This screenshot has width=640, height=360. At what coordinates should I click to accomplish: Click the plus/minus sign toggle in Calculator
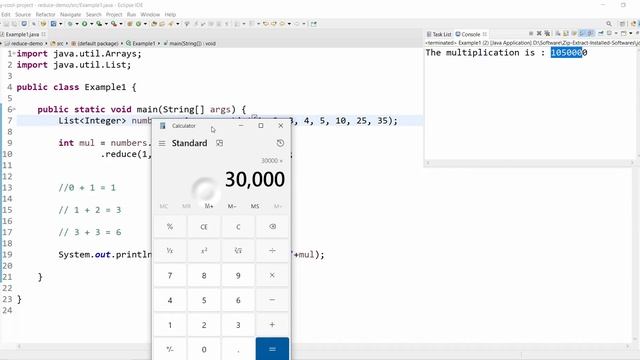170,349
